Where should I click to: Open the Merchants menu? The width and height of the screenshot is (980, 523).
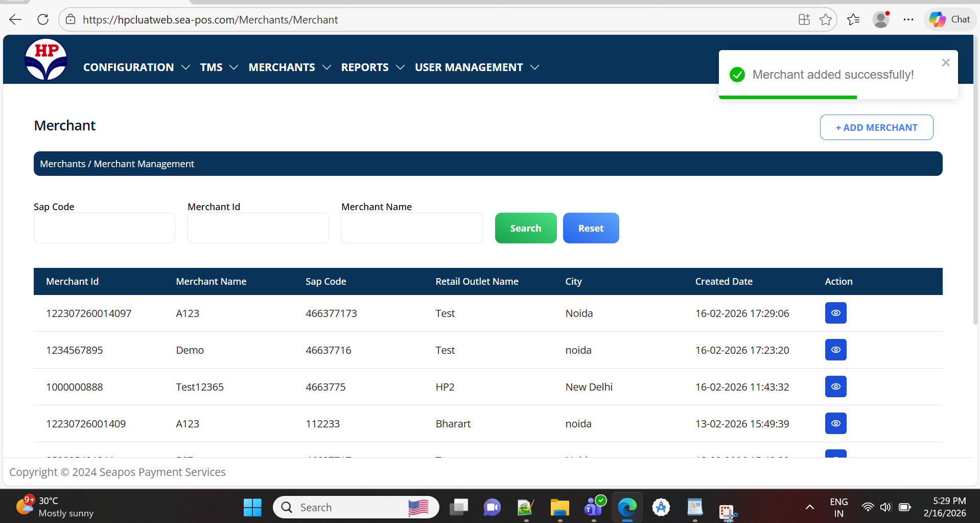tap(289, 67)
